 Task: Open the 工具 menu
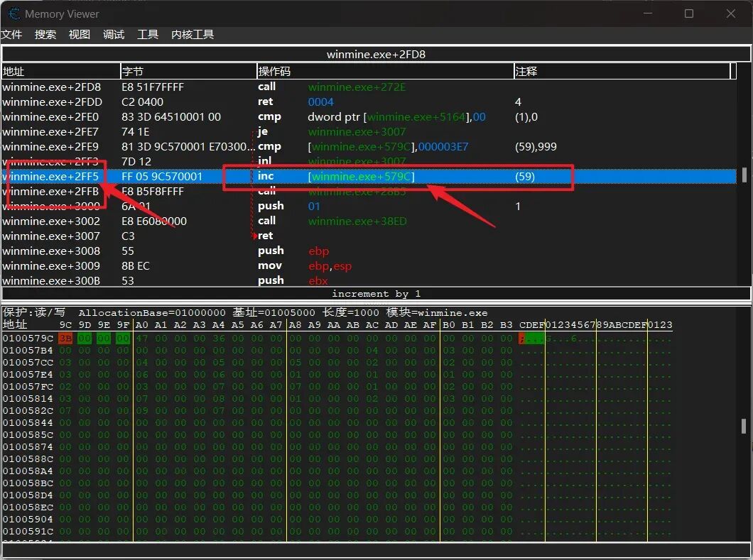click(x=148, y=34)
